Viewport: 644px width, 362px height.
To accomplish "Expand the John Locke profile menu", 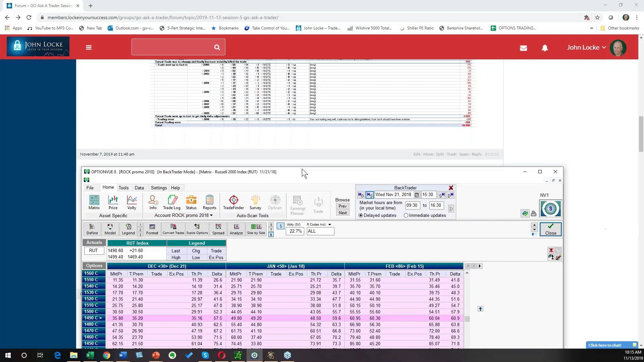I will click(x=586, y=48).
